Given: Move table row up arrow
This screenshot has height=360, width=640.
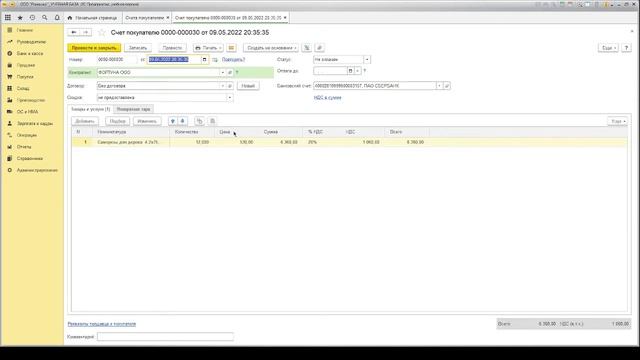Looking at the screenshot, I should click(x=173, y=121).
